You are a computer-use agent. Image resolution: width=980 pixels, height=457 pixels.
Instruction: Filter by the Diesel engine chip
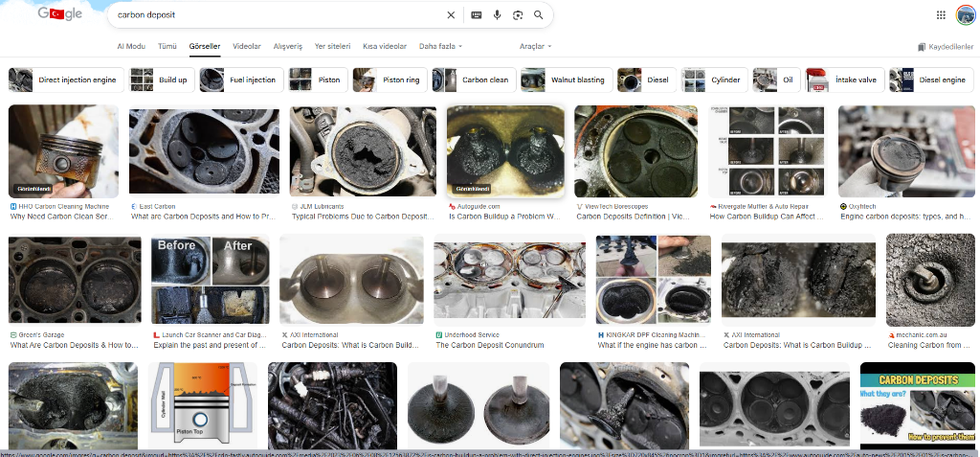934,80
